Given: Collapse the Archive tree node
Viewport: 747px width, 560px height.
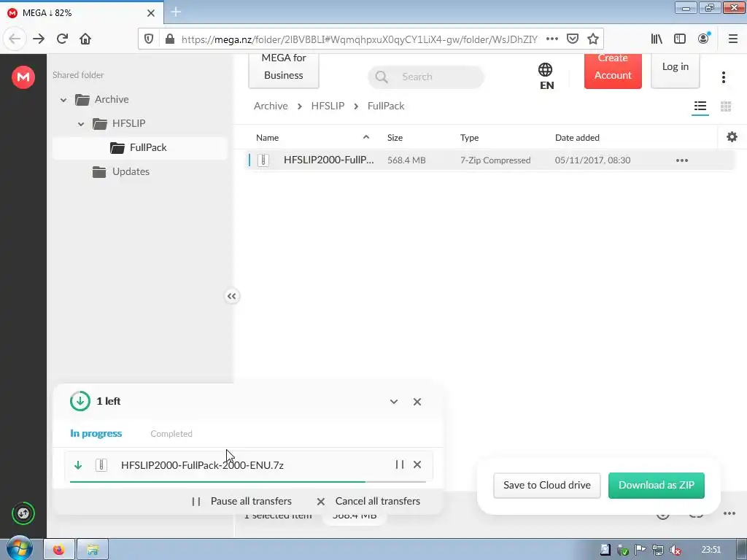Looking at the screenshot, I should [x=63, y=99].
